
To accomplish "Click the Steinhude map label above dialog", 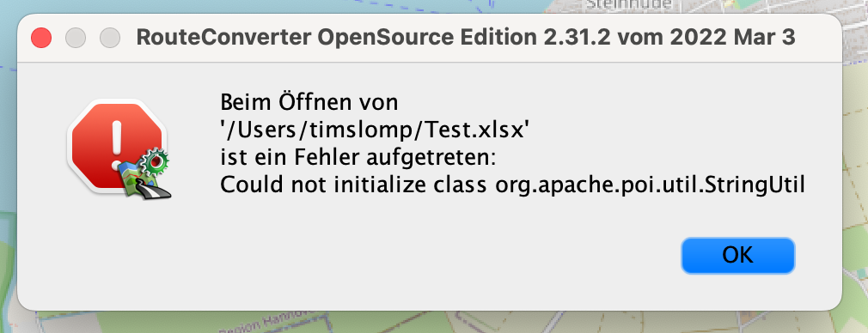I will click(629, 5).
